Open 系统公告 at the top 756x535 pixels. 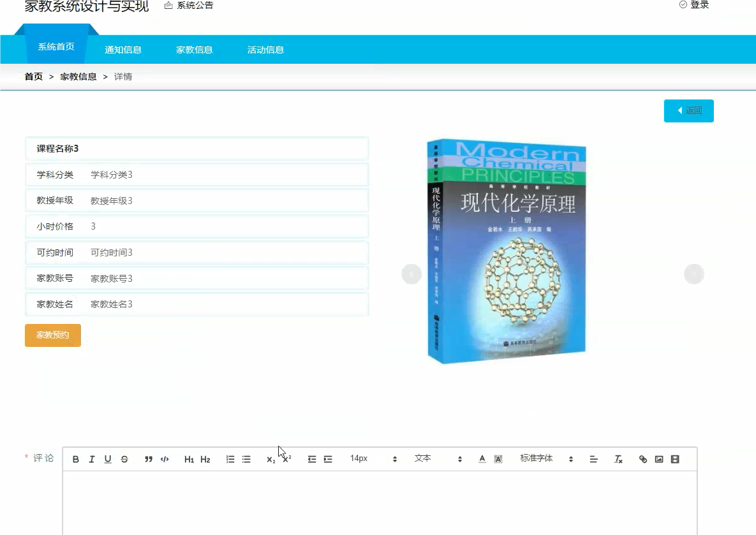coord(189,5)
